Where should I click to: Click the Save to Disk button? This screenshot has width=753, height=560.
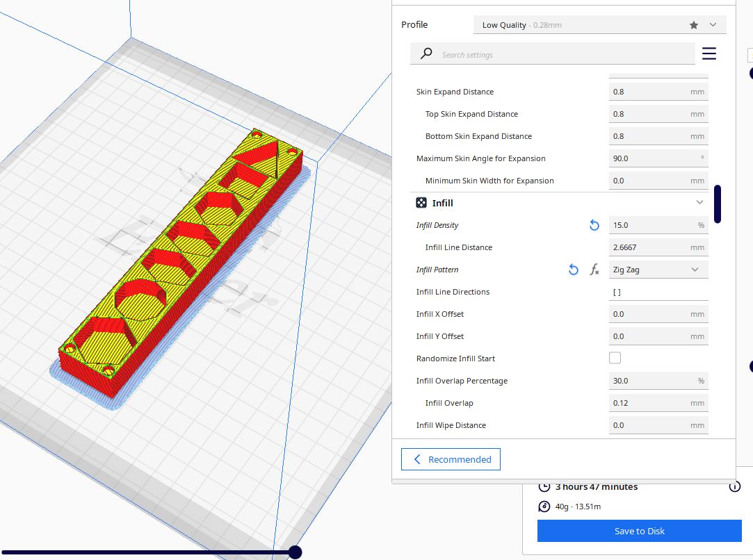(638, 530)
